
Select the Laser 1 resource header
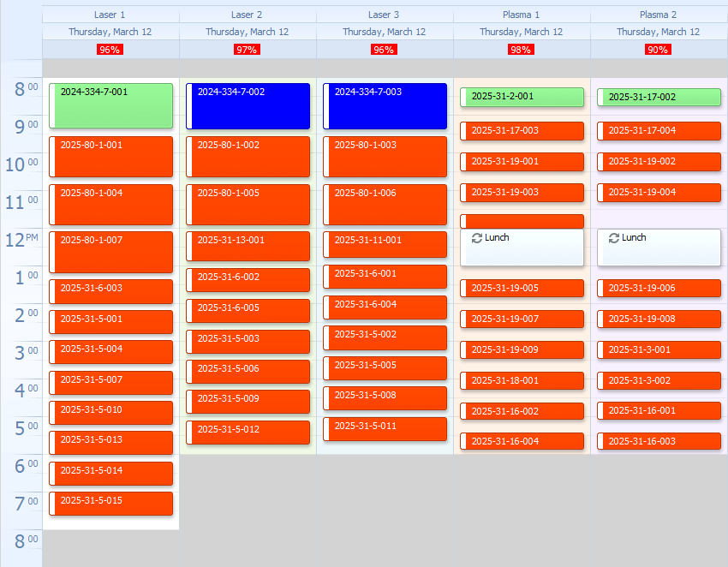(110, 15)
